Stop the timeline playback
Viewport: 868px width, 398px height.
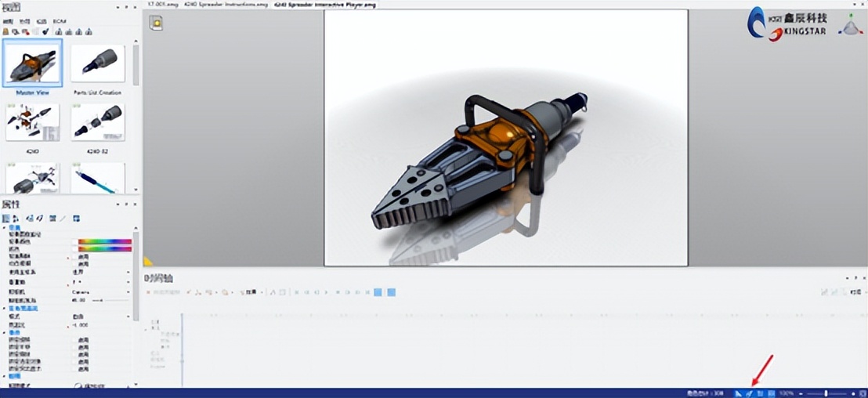tap(338, 292)
